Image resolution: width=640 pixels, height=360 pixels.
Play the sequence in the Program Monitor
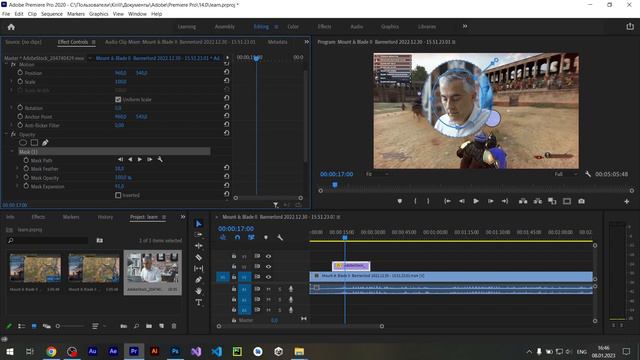(x=476, y=201)
